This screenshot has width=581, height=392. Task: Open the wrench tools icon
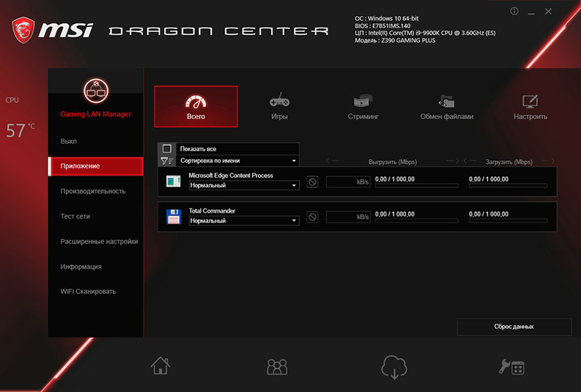[x=511, y=367]
